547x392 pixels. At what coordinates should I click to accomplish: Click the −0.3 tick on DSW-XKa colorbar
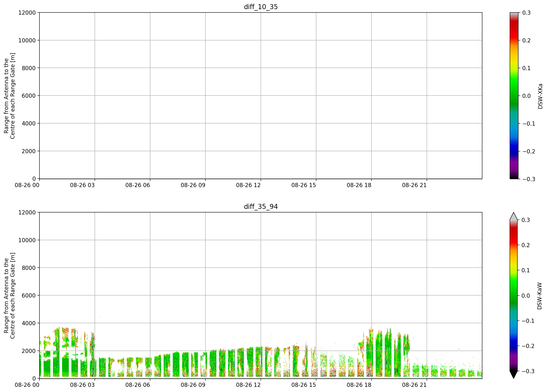click(529, 179)
